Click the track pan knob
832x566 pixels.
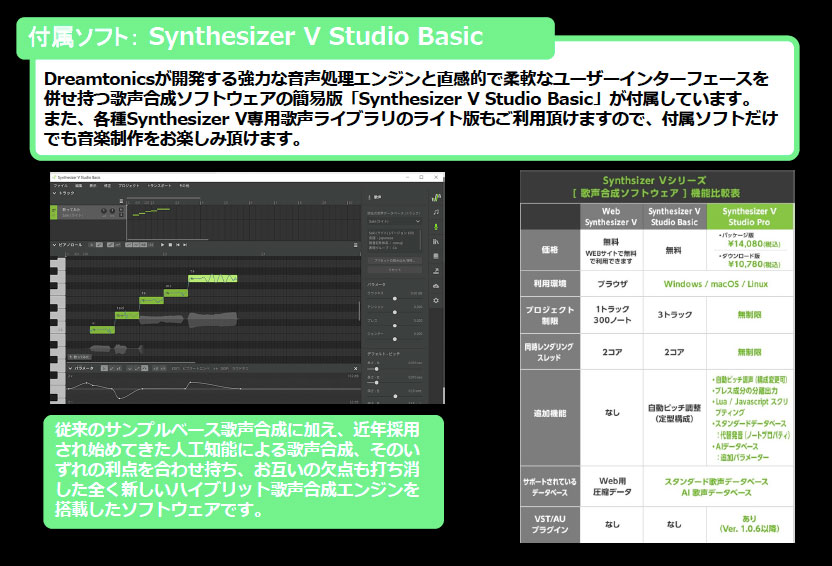point(112,211)
